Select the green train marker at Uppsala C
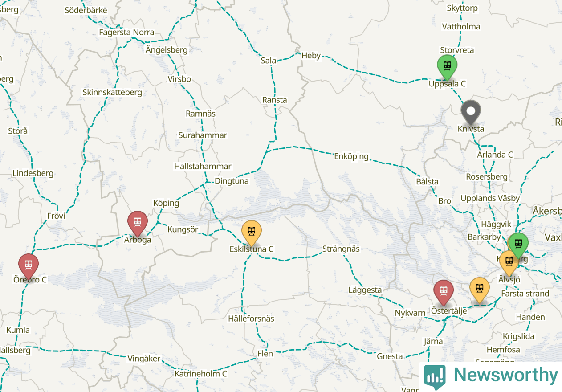This screenshot has height=392, width=562. 447,67
